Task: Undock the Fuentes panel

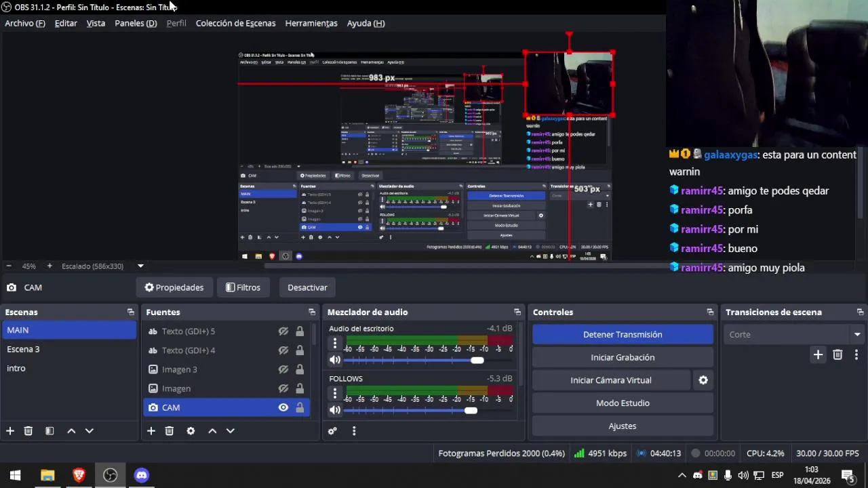Action: 312,312
